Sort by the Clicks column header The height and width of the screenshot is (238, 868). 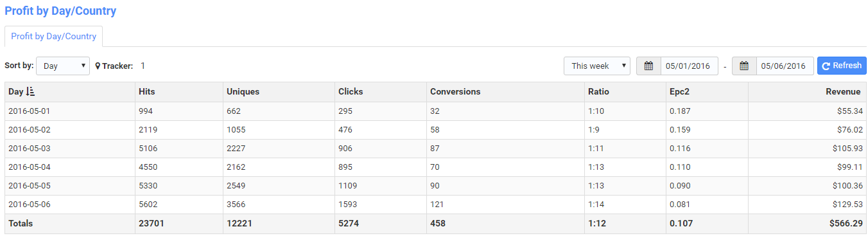click(351, 92)
